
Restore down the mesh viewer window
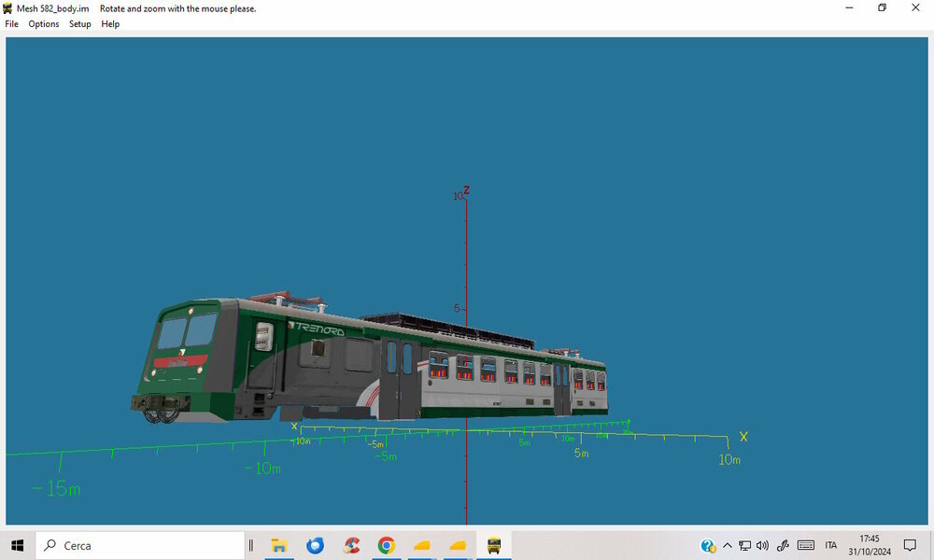click(883, 7)
